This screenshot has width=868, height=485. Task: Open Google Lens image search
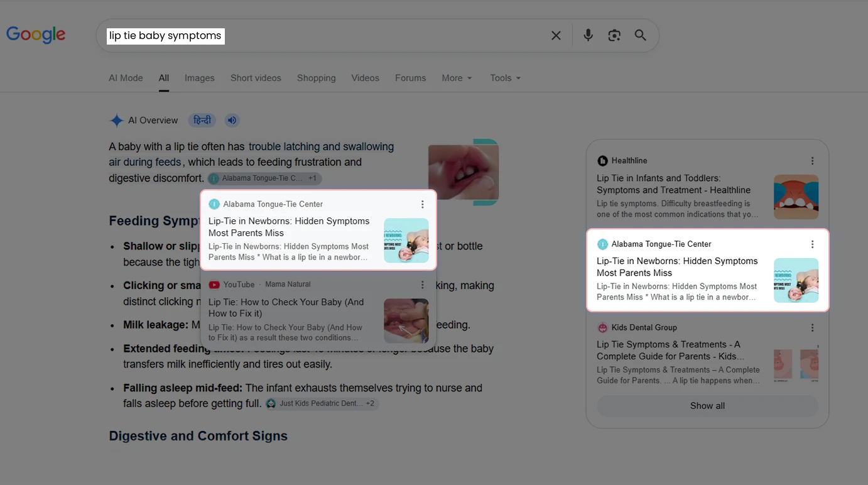point(614,35)
